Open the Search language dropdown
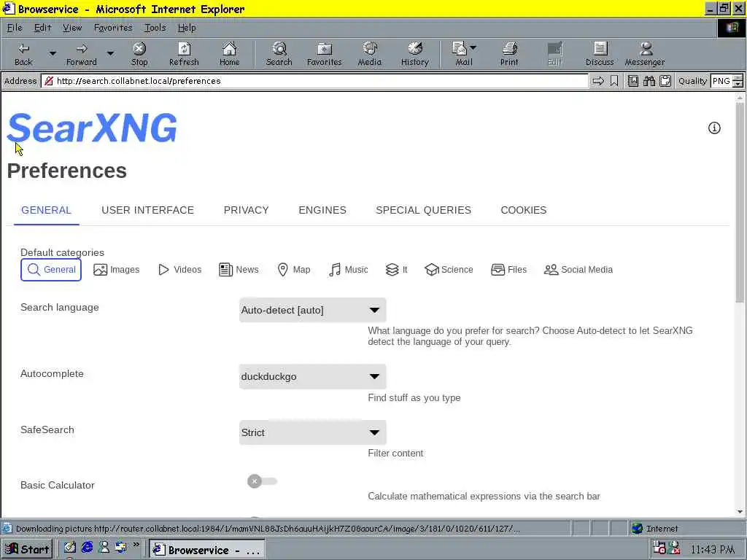This screenshot has height=560, width=747. (312, 310)
